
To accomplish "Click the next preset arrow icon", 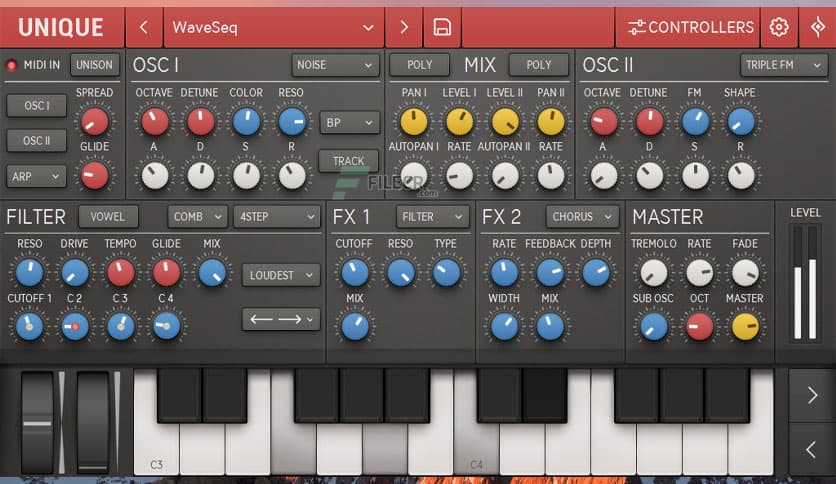I will [404, 27].
